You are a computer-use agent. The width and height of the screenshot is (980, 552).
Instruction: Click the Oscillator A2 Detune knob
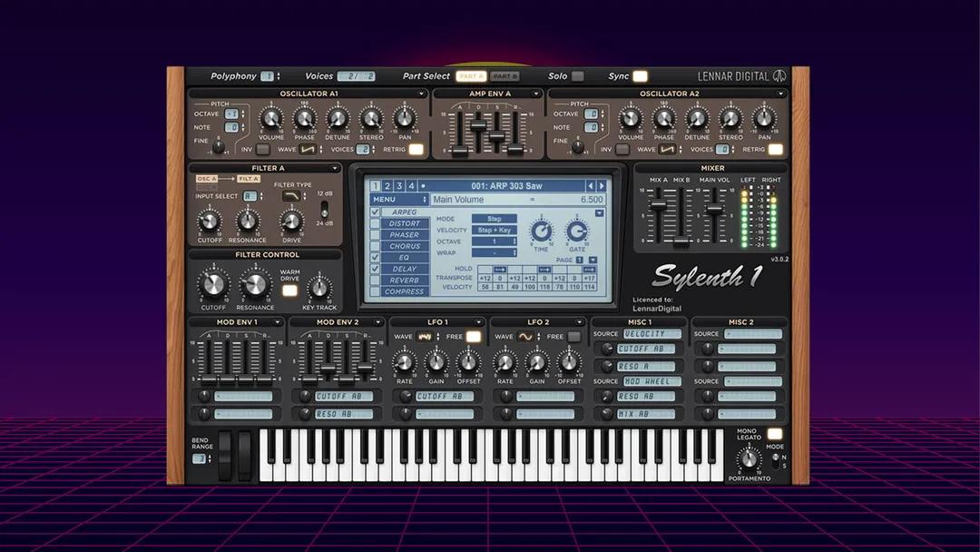[697, 119]
